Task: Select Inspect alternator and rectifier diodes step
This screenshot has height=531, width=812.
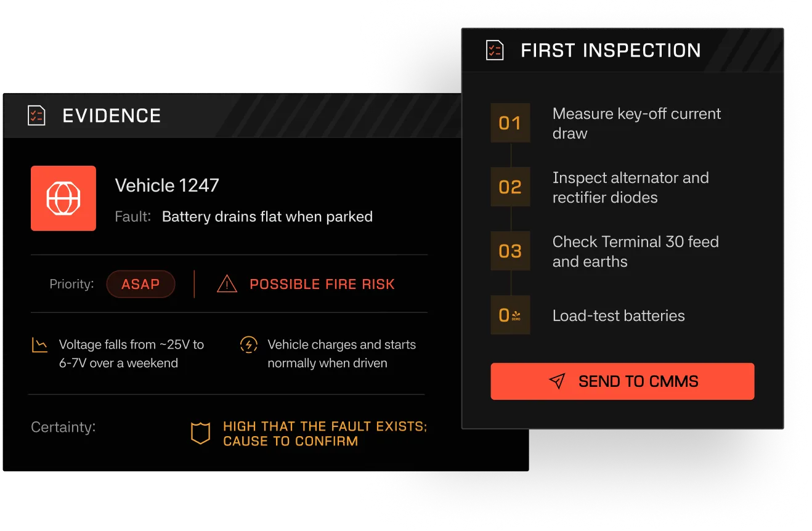Action: tap(630, 187)
